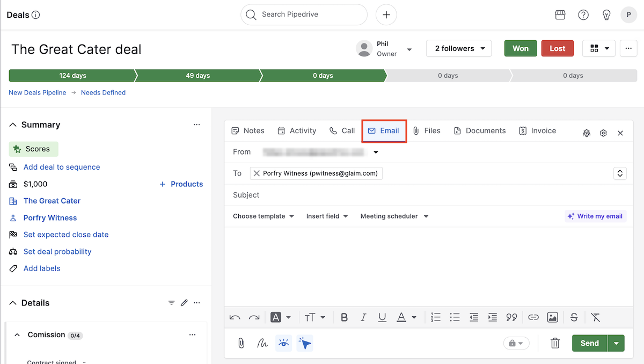Open the lightbulb Sales Assistant icon
Viewport: 644px width, 364px height.
[606, 15]
